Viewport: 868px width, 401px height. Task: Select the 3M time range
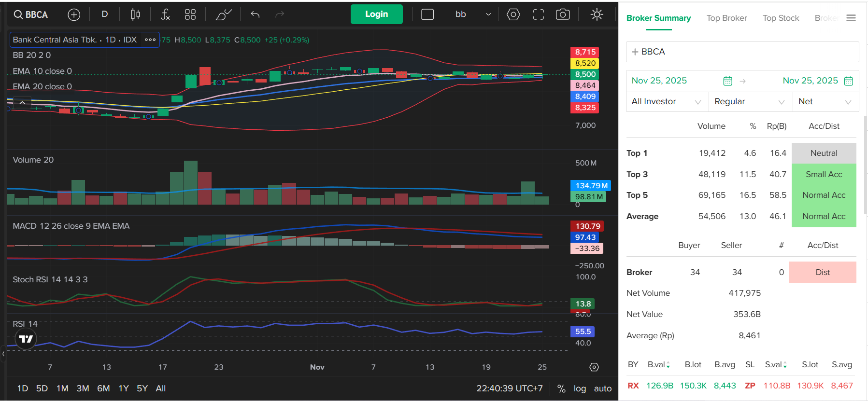pos(83,388)
